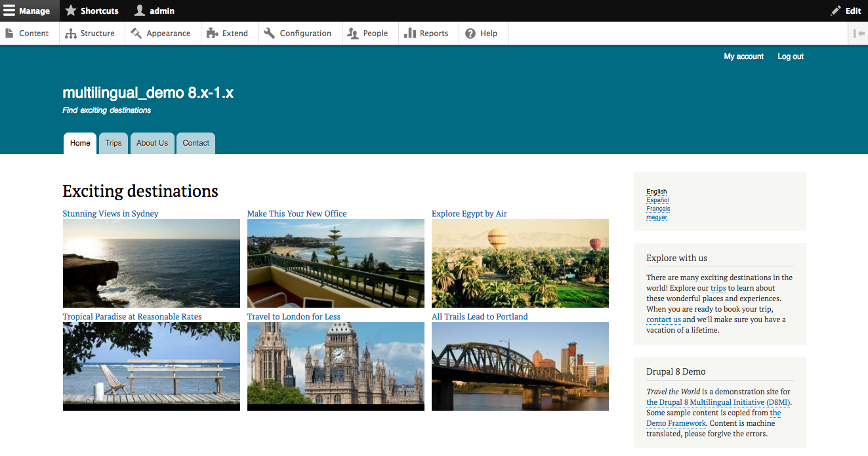Toggle the Manage hamburger menu icon

coord(9,10)
